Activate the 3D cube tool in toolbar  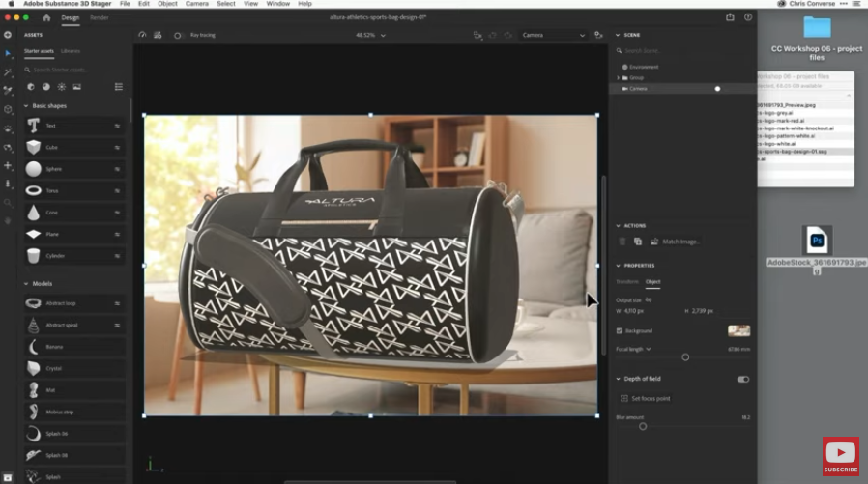point(8,109)
